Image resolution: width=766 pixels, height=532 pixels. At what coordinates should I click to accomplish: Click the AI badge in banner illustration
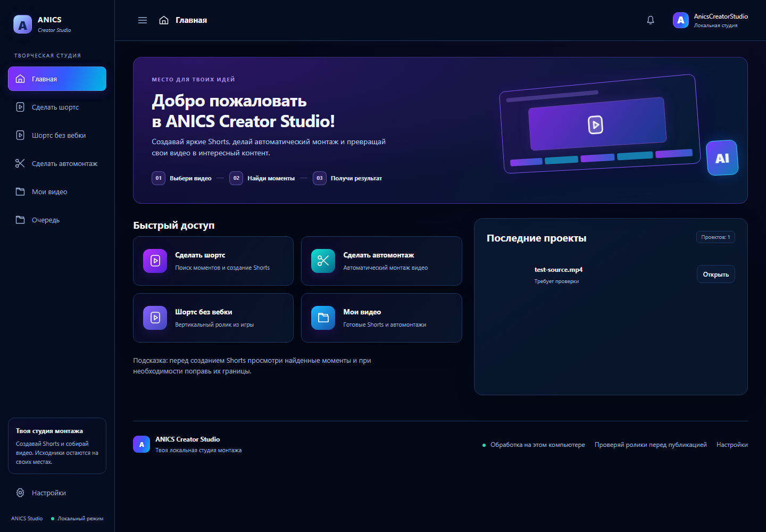(x=722, y=158)
